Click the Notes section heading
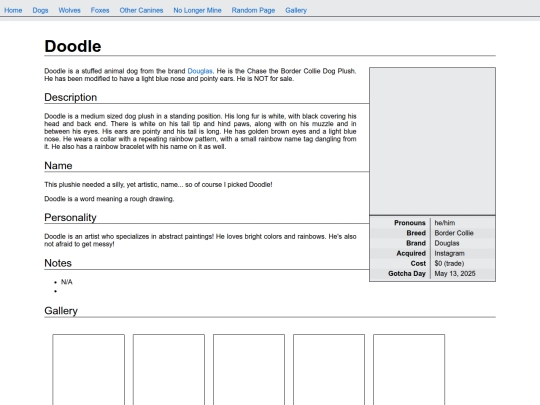The height and width of the screenshot is (405, 540). 58,263
